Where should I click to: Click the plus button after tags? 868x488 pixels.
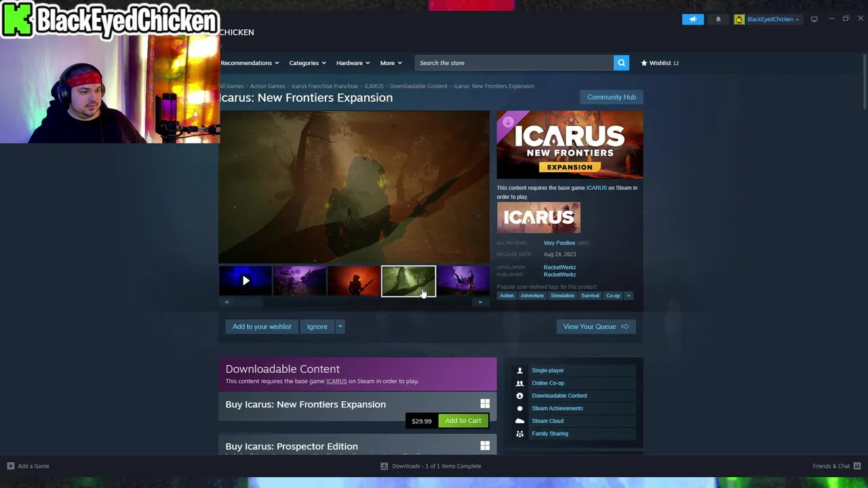[x=629, y=296]
